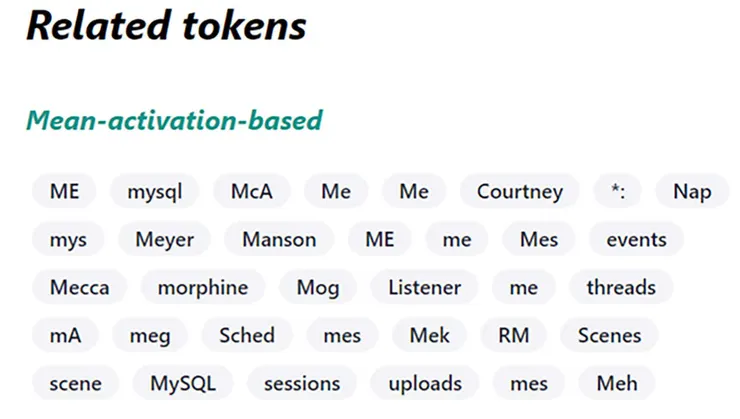Image resolution: width=740 pixels, height=419 pixels.
Task: Click the Listener token chip
Action: point(424,287)
